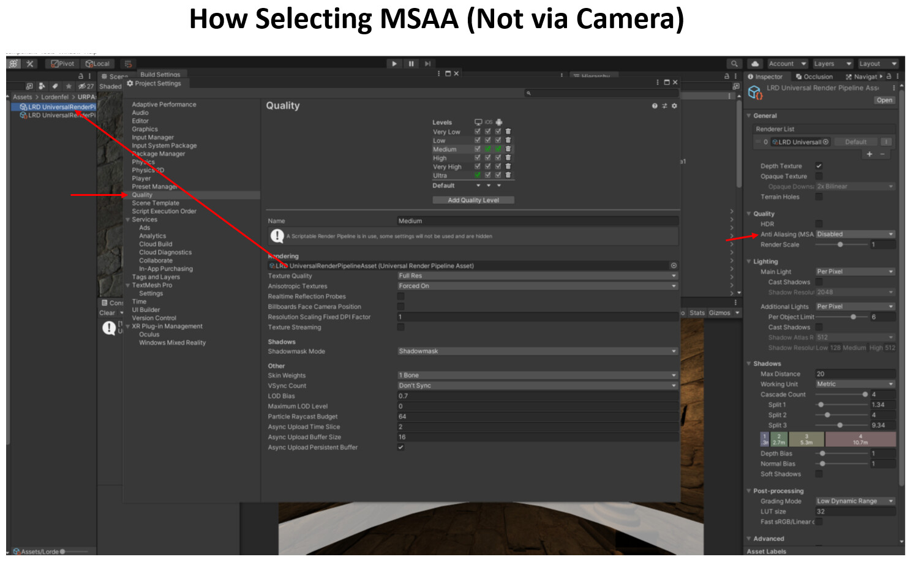Open the Anti Aliasing MSAA dropdown
This screenshot has height=573, width=924.
855,234
